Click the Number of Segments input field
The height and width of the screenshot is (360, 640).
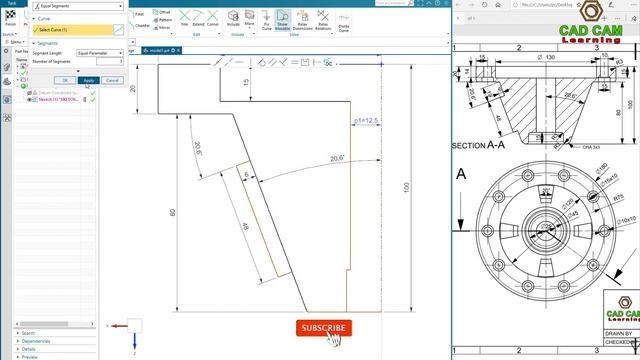click(x=110, y=61)
